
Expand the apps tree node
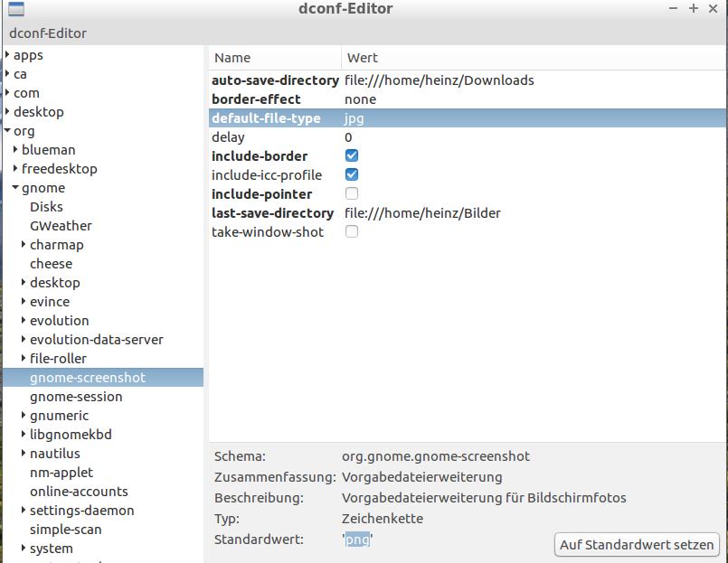7,55
